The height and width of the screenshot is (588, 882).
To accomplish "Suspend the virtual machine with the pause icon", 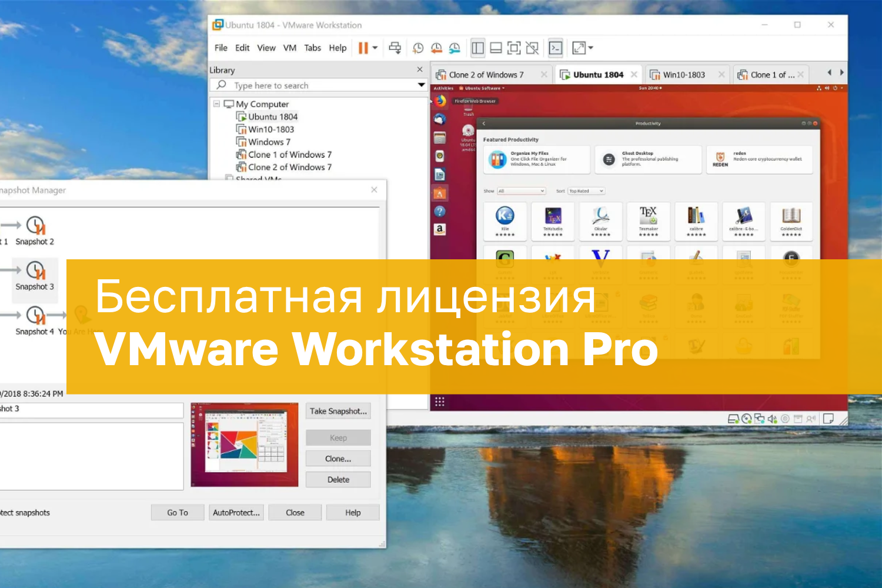I will pos(363,48).
